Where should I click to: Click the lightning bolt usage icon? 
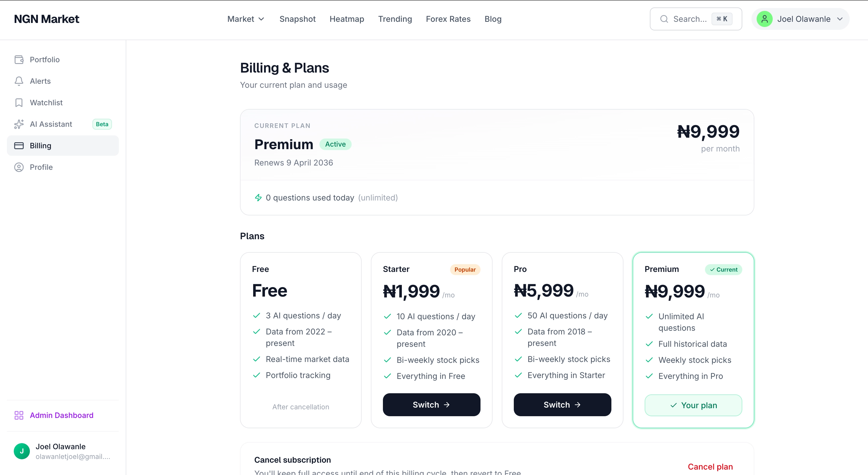point(258,198)
